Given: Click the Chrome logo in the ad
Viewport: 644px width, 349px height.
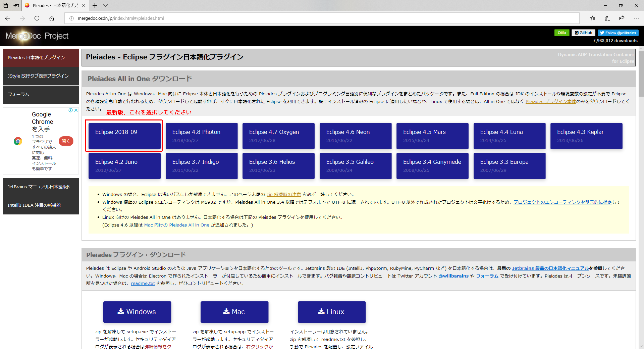Looking at the screenshot, I should click(x=18, y=141).
